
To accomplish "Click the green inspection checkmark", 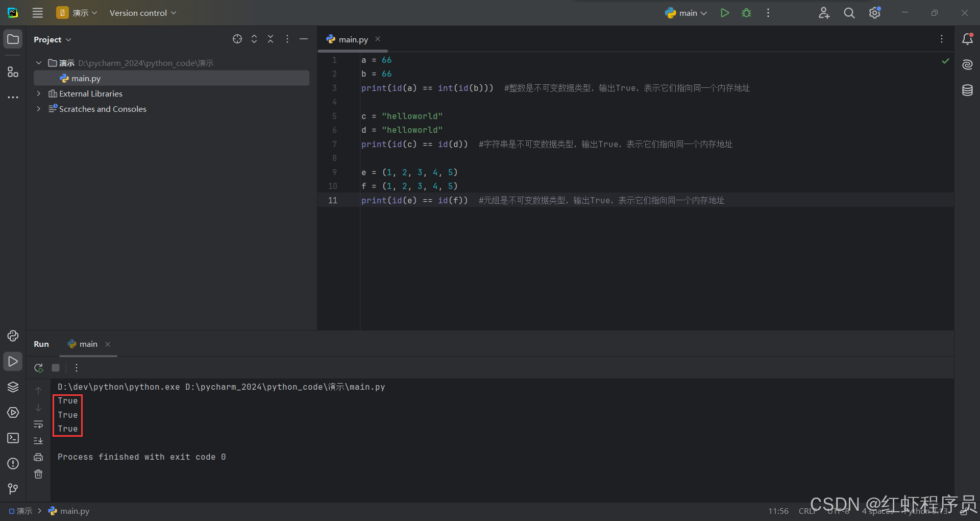I will pyautogui.click(x=945, y=61).
